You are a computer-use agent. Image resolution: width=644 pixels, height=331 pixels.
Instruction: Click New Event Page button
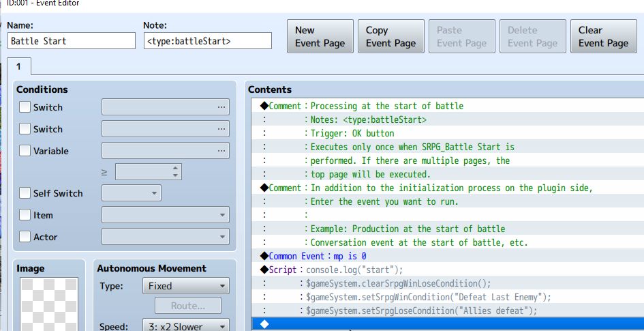coord(320,36)
